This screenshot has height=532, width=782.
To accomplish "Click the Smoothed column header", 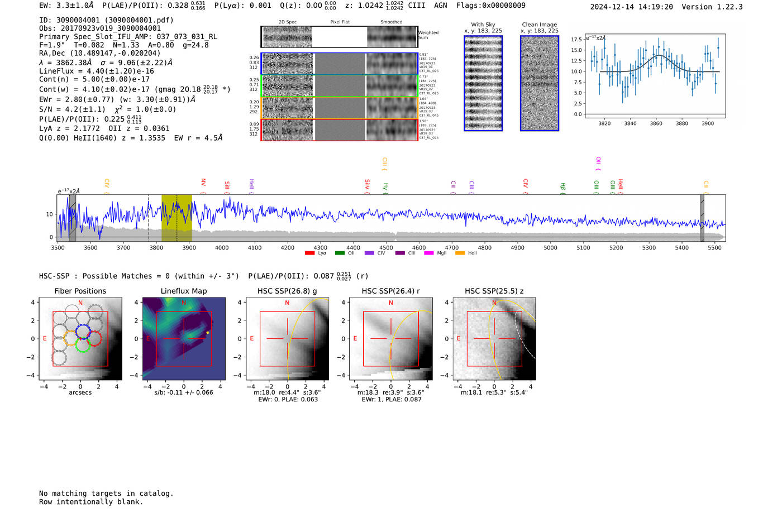I will coord(392,22).
